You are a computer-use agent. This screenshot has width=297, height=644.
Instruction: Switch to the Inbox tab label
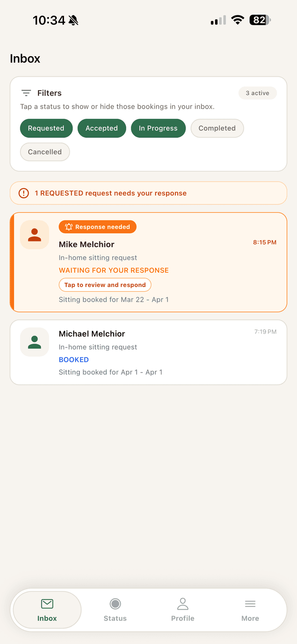point(47,618)
